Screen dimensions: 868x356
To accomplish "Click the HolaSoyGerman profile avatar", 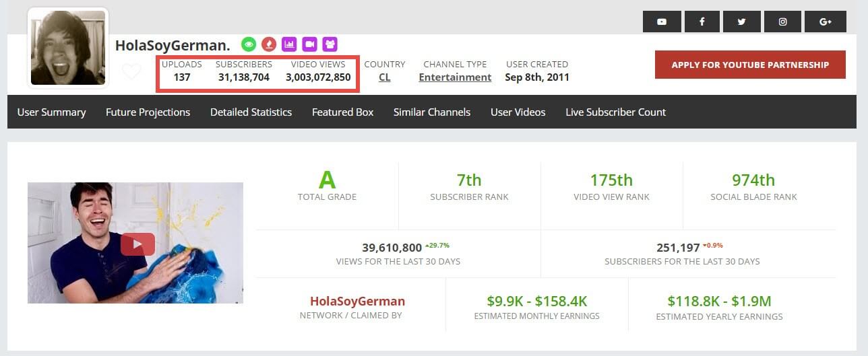I will [68, 48].
